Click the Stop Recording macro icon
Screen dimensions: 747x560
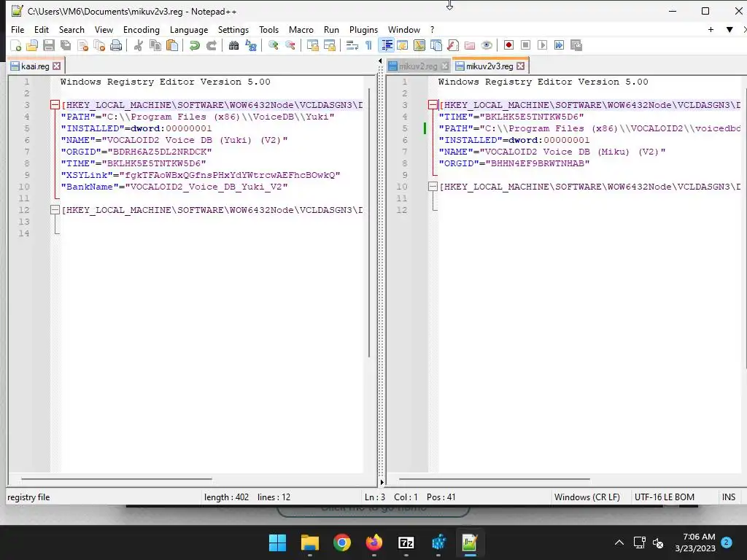[x=525, y=45]
